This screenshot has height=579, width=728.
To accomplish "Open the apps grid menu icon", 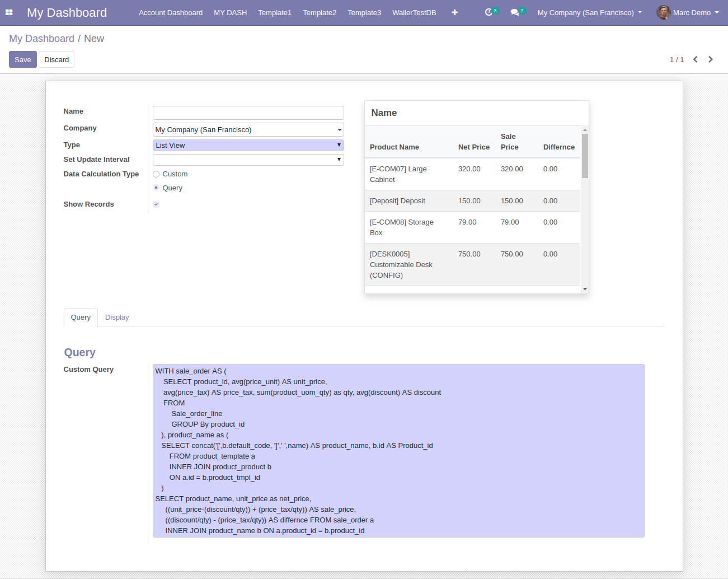I will [x=9, y=12].
